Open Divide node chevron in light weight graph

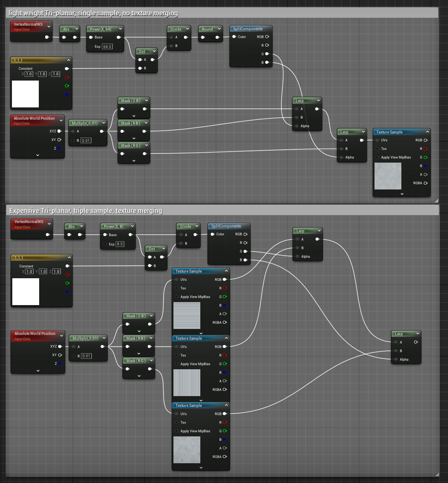pos(188,29)
